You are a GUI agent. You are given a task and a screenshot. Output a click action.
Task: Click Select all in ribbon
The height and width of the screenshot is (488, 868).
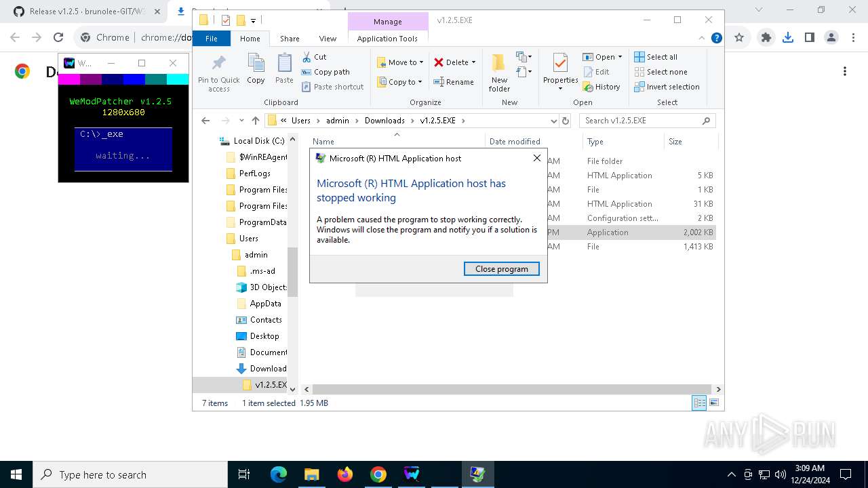pos(656,57)
